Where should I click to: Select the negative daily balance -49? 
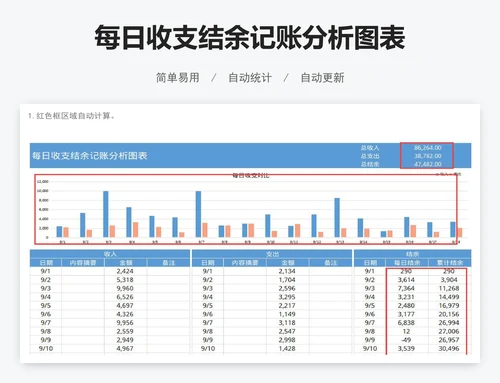click(x=406, y=340)
